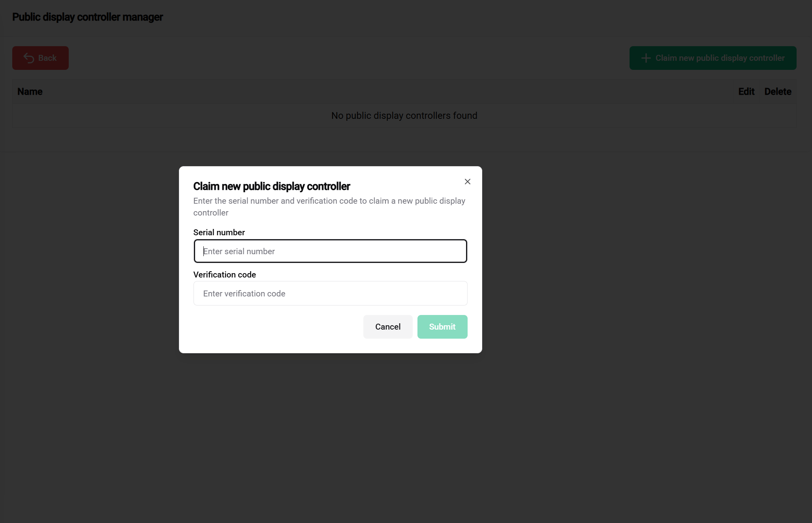Close the dialog with the X icon

[x=467, y=182]
